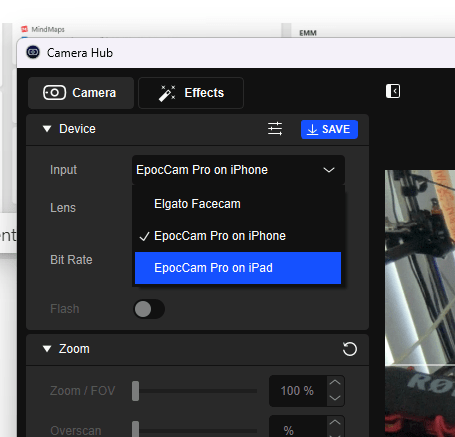Viewport: 455px width, 437px height.
Task: Collapse the Device section triangle
Action: (x=47, y=129)
